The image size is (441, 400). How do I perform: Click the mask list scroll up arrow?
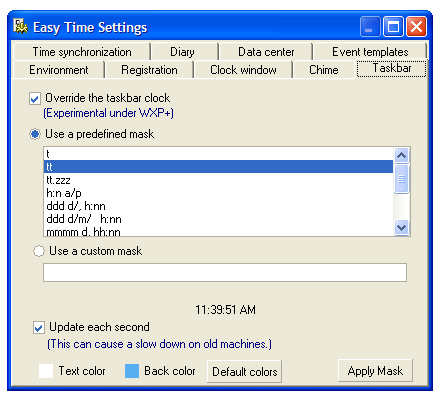click(x=402, y=155)
